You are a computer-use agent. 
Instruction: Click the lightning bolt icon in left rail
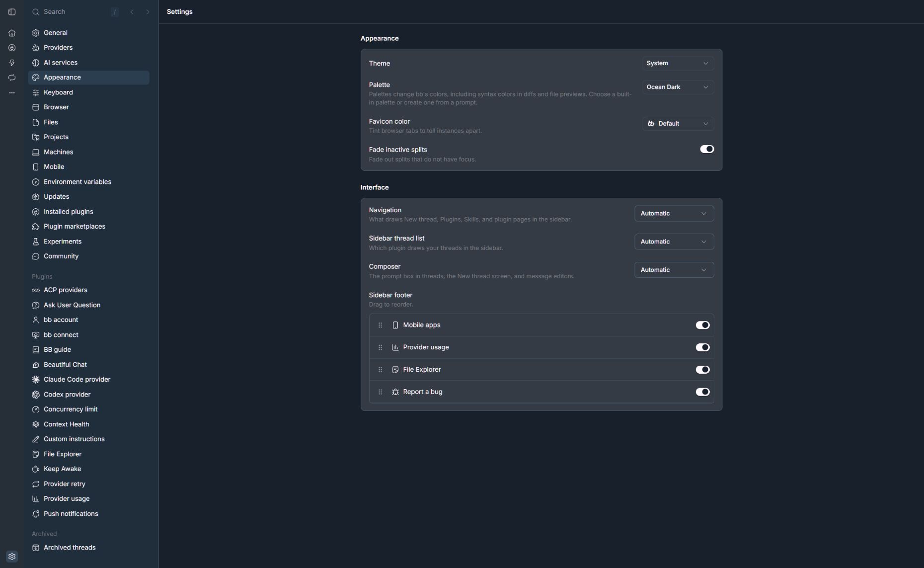(12, 63)
